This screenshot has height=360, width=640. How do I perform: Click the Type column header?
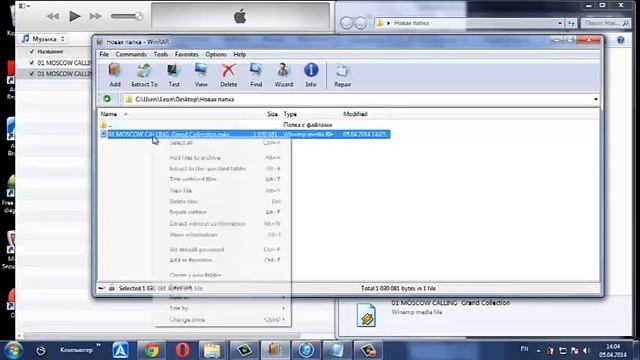tap(290, 114)
